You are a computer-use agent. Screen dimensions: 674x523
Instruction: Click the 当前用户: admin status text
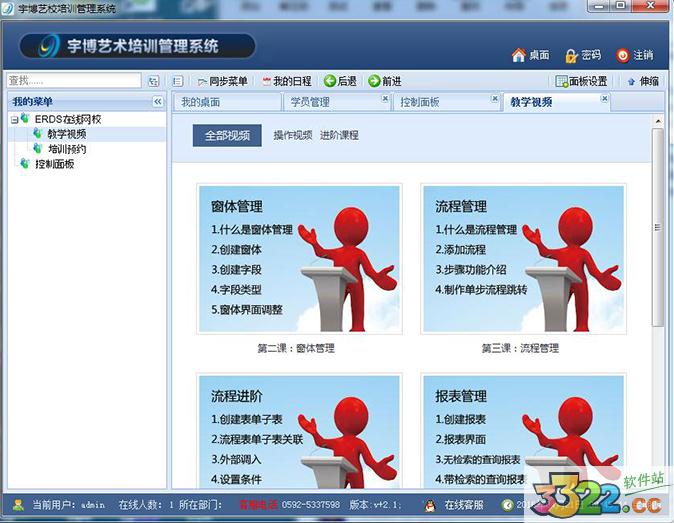coord(69,505)
